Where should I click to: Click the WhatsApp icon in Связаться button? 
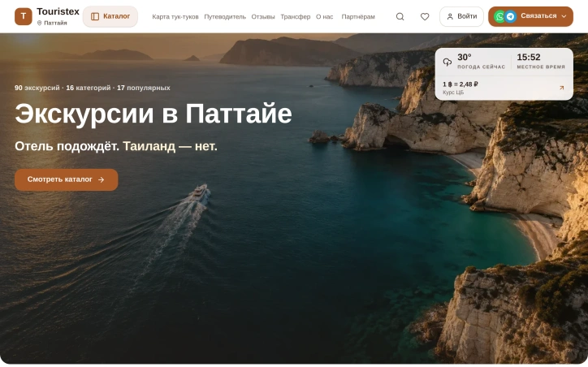click(499, 16)
